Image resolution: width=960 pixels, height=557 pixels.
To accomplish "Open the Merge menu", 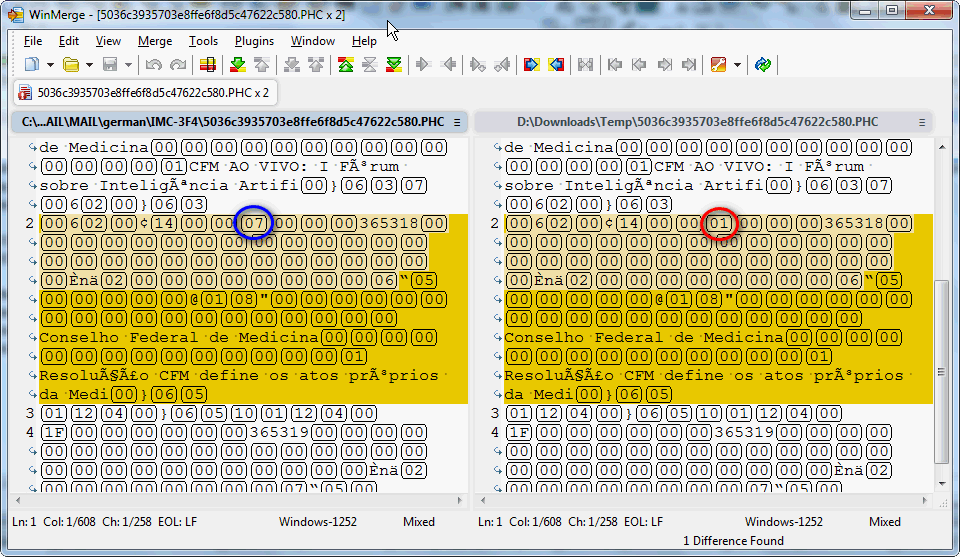I will tap(155, 41).
